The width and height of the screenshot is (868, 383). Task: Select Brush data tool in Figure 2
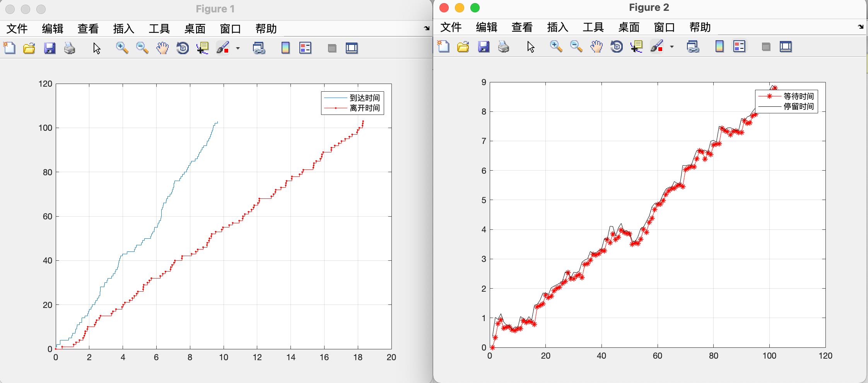(657, 46)
